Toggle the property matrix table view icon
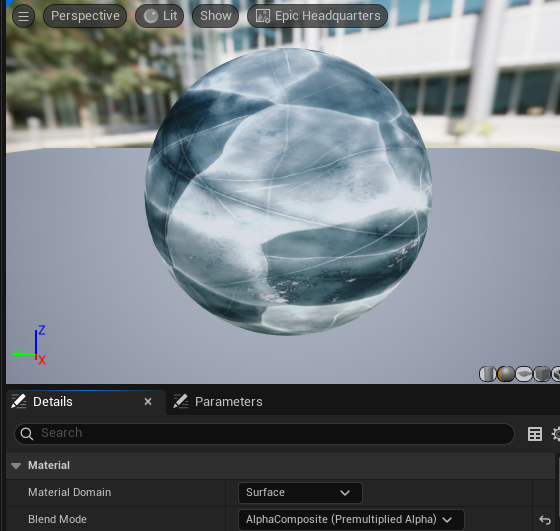The image size is (560, 531). (x=535, y=434)
